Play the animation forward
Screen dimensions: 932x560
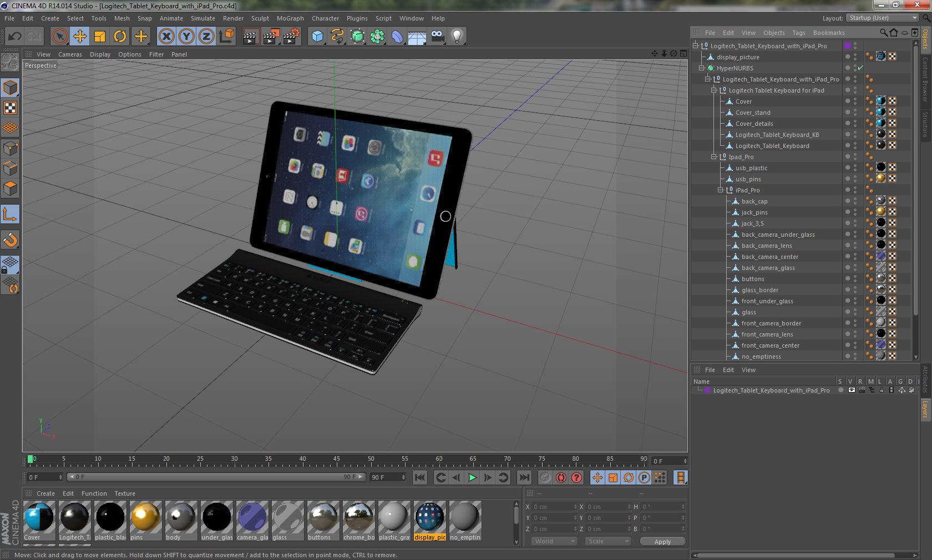(x=472, y=477)
